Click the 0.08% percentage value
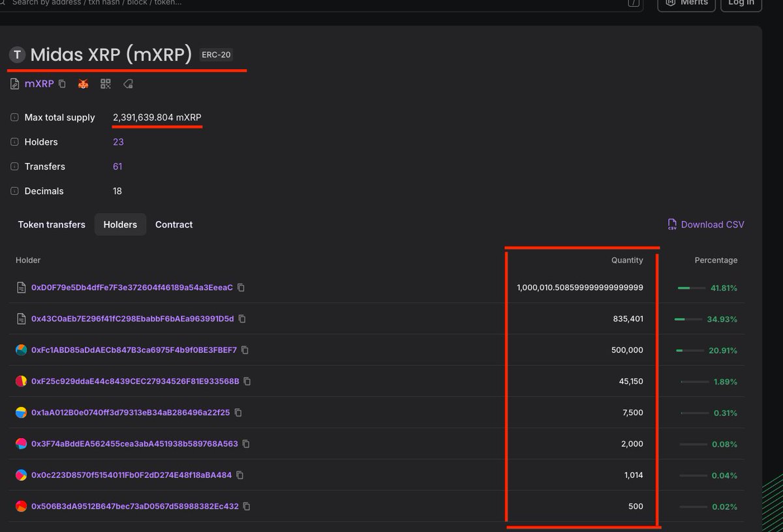This screenshot has height=532, width=783. pos(725,444)
